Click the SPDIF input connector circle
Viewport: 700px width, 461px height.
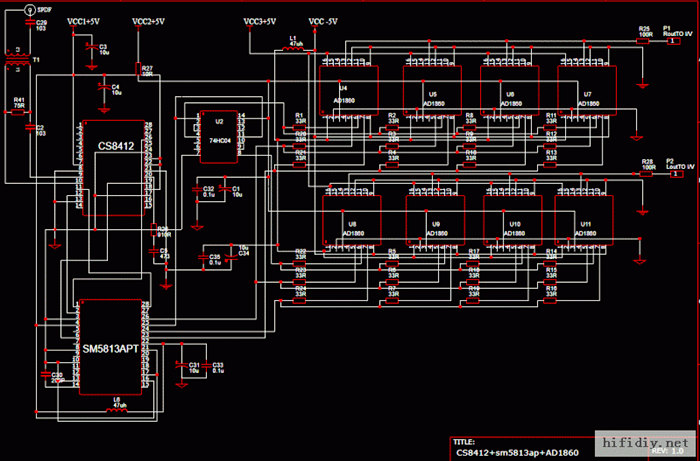(29, 8)
